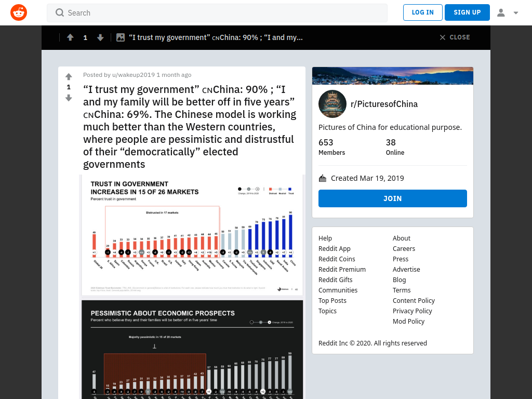Open the Reddit Premium link
532x399 pixels.
tap(342, 270)
